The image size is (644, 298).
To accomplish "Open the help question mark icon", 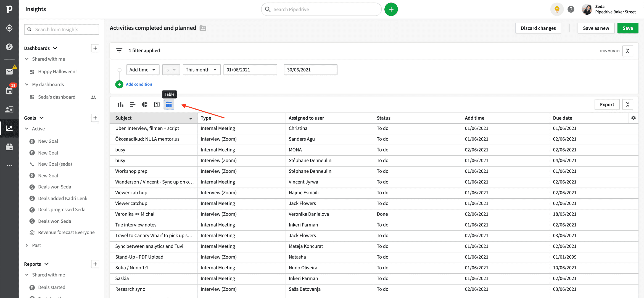I will (x=571, y=9).
